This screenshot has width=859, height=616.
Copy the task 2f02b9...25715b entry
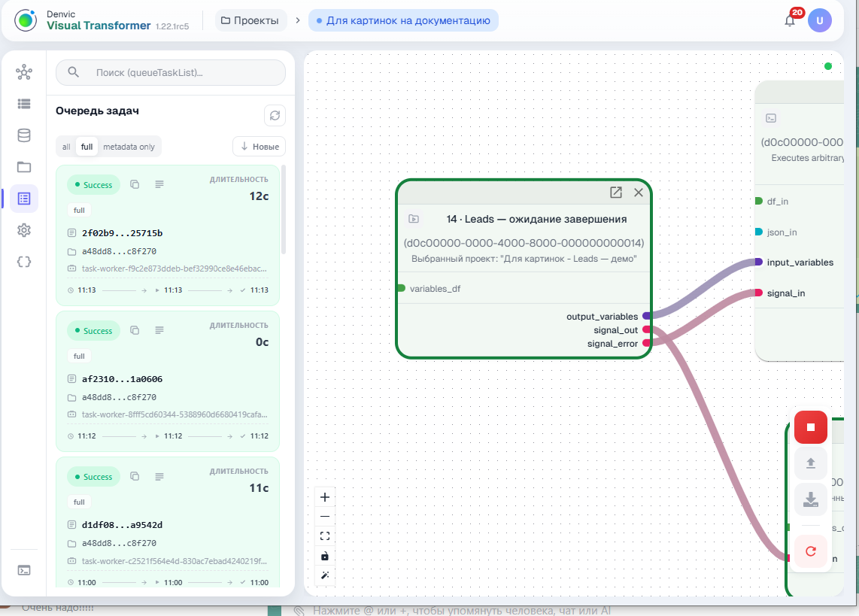click(135, 184)
